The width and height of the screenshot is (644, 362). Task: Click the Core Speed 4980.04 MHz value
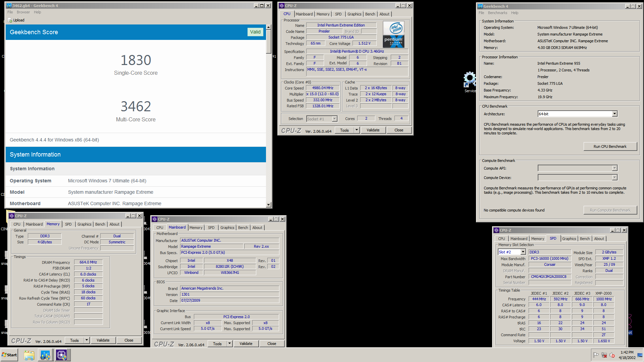pos(323,88)
